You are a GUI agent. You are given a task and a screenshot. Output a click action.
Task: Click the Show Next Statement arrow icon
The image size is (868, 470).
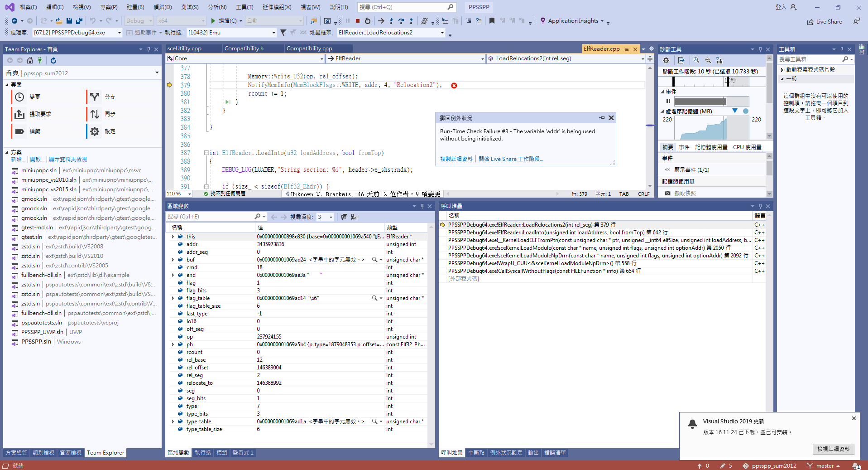[381, 21]
